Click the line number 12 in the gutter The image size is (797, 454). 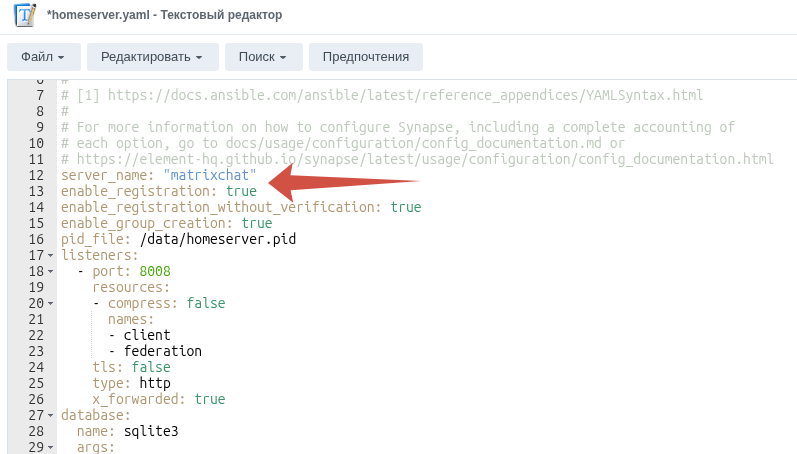click(36, 176)
